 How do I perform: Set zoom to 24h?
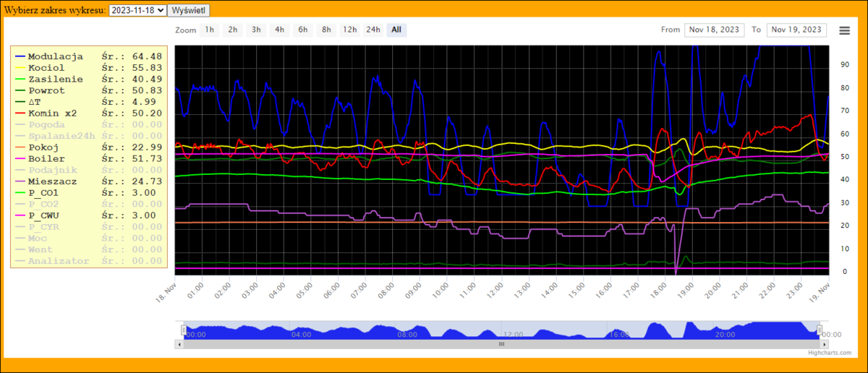[x=373, y=30]
